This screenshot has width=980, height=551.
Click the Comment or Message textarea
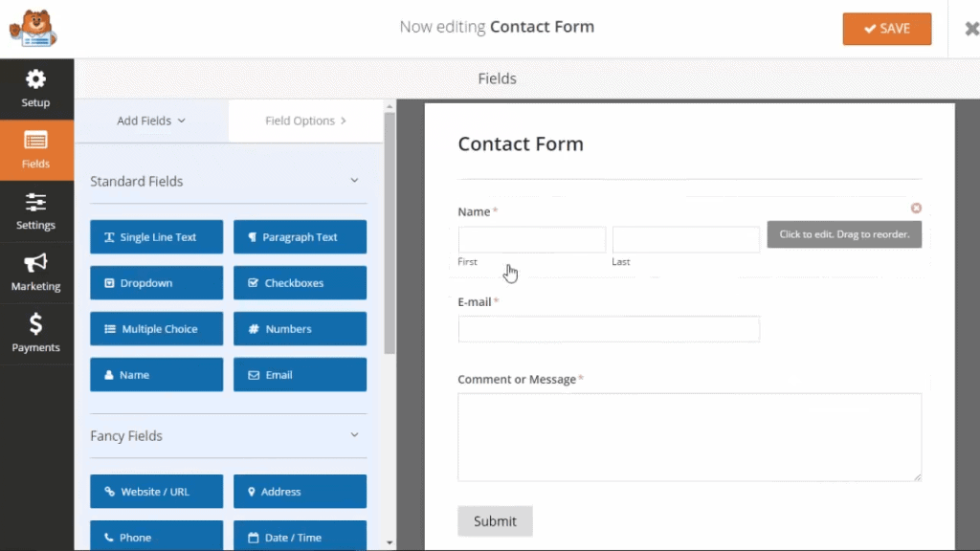click(x=689, y=436)
